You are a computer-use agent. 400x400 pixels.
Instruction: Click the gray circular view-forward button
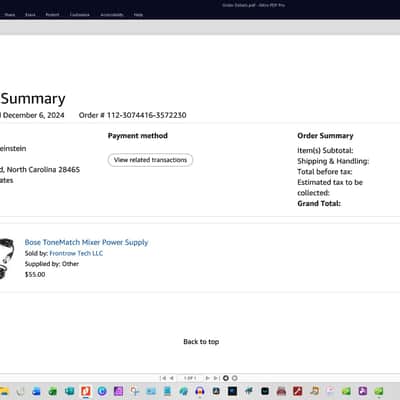pyautogui.click(x=235, y=378)
